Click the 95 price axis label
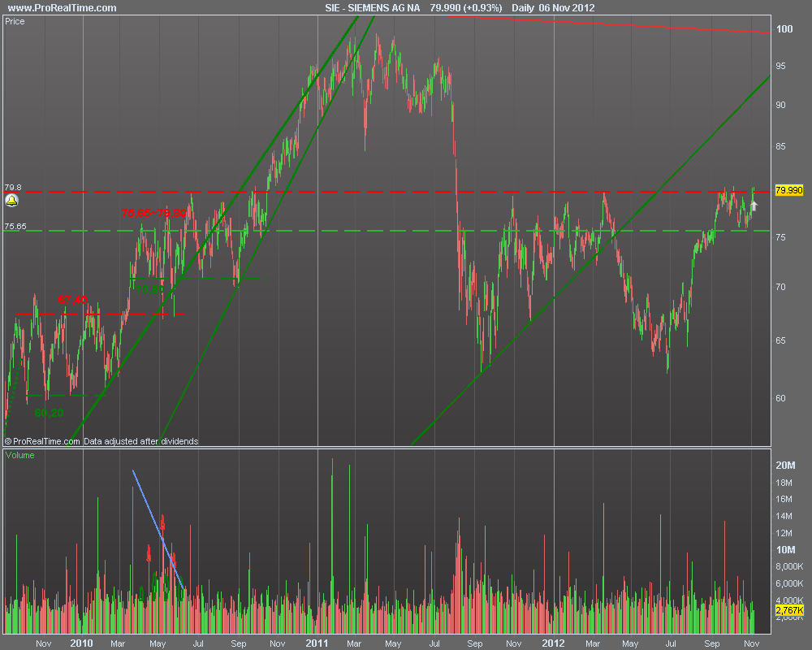Image resolution: width=812 pixels, height=650 pixels. point(780,66)
